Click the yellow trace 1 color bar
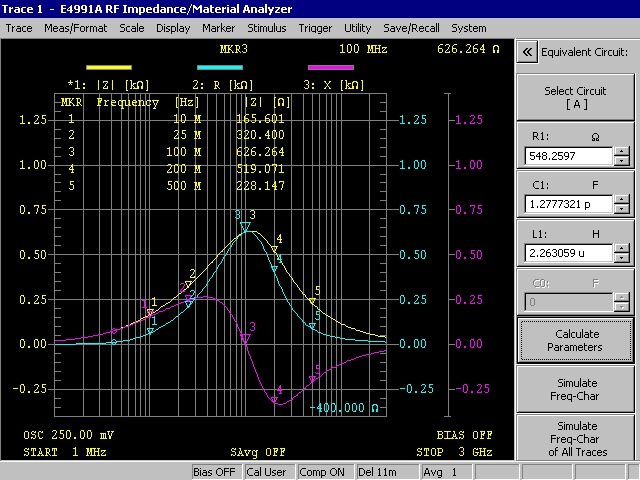Viewport: 640px width, 480px height. point(109,67)
